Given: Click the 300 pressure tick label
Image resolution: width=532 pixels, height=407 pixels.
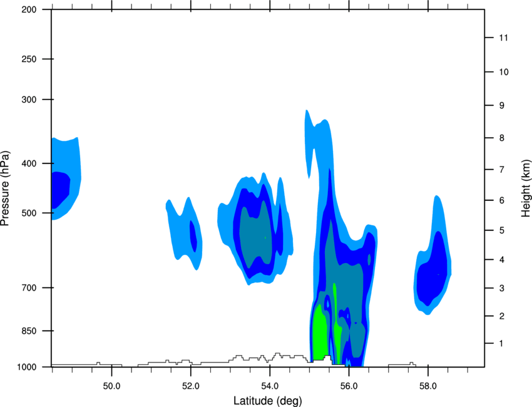Looking at the screenshot, I should click(29, 100).
